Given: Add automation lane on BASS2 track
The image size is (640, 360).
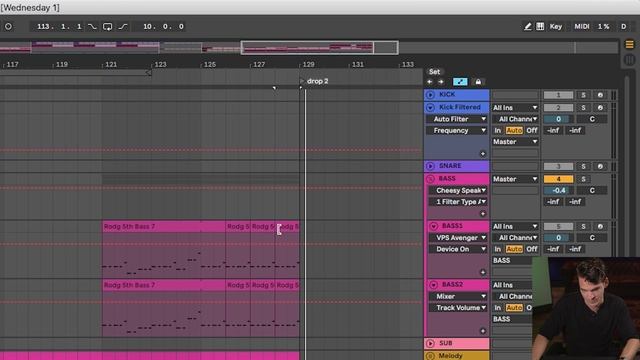Looking at the screenshot, I should pyautogui.click(x=483, y=331).
